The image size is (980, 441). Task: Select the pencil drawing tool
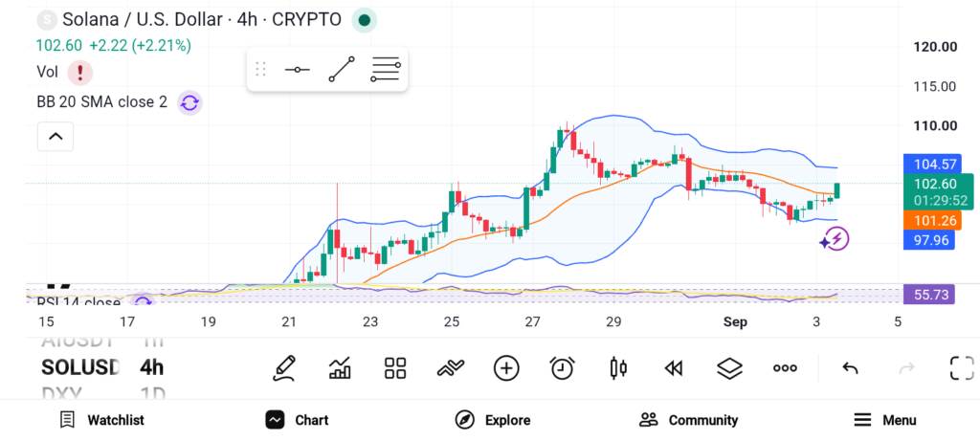[283, 368]
